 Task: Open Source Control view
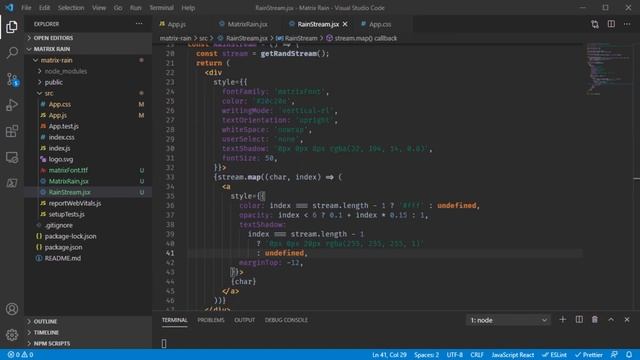12,79
